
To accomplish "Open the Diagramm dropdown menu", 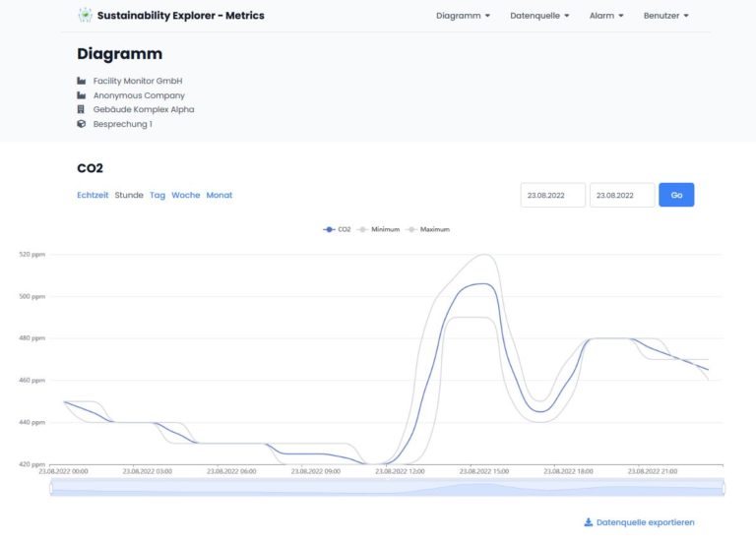I will (463, 16).
